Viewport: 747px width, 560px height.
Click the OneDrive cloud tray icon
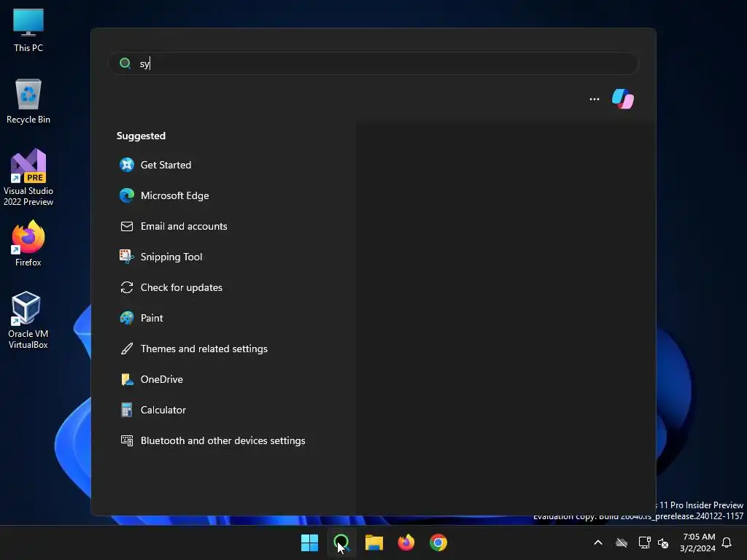click(x=622, y=542)
